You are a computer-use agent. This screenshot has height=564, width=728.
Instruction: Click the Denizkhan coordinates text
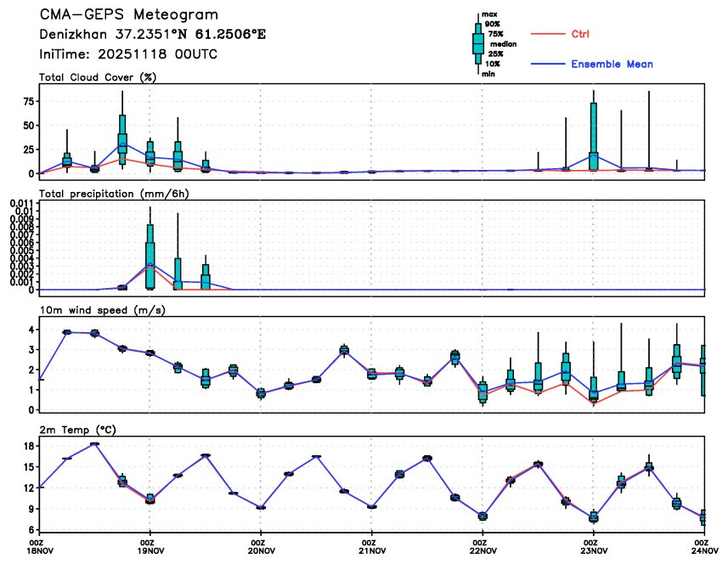[152, 35]
